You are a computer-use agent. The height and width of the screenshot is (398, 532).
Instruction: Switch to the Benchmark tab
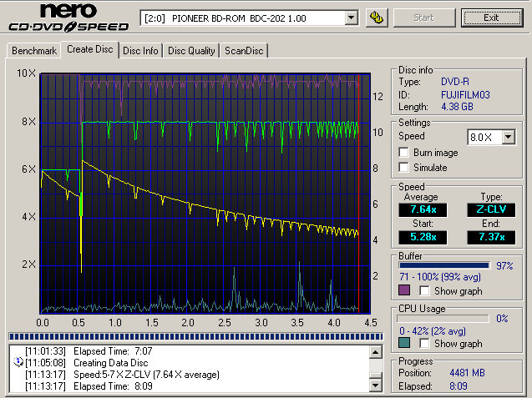(x=34, y=51)
